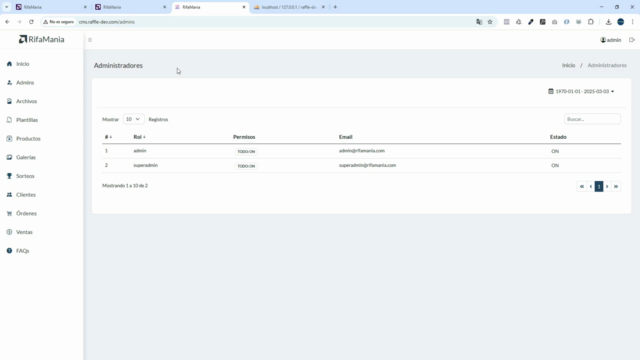Open the tab search dropdown arrow

(7, 7)
